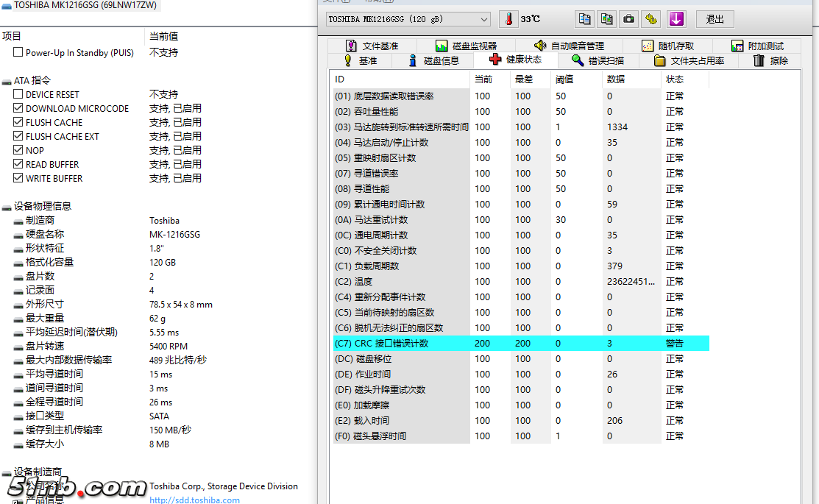Toggle the DOWNLOAD MICROCODE checkbox
Screen dimensions: 819x504
18,108
